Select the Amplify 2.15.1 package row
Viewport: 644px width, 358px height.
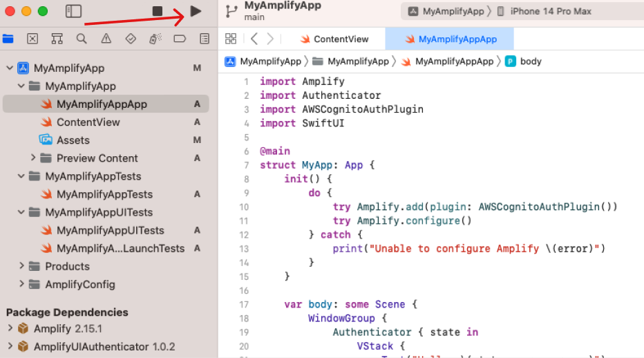pos(106,329)
